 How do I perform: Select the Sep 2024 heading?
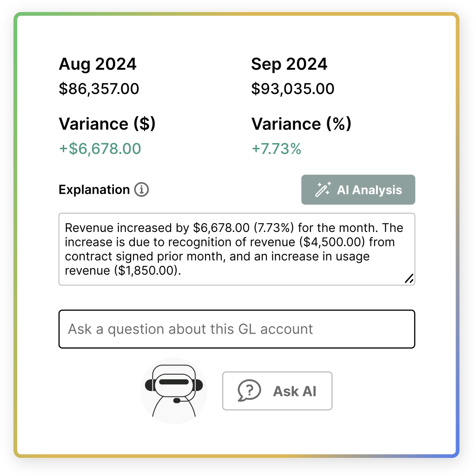289,64
